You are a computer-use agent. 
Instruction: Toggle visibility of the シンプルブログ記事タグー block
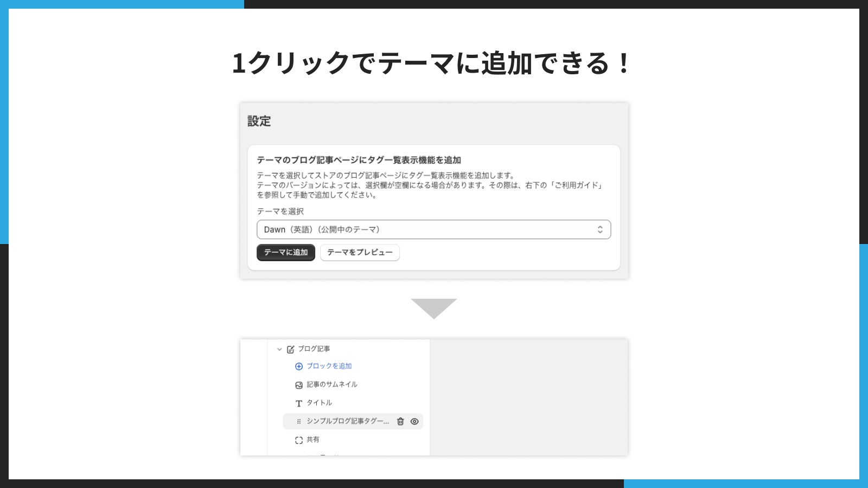(415, 421)
